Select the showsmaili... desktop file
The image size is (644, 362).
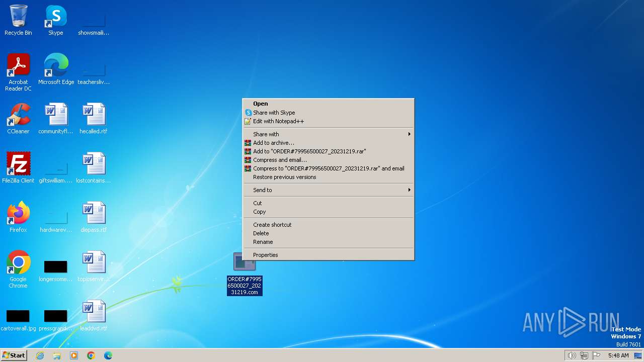(94, 23)
